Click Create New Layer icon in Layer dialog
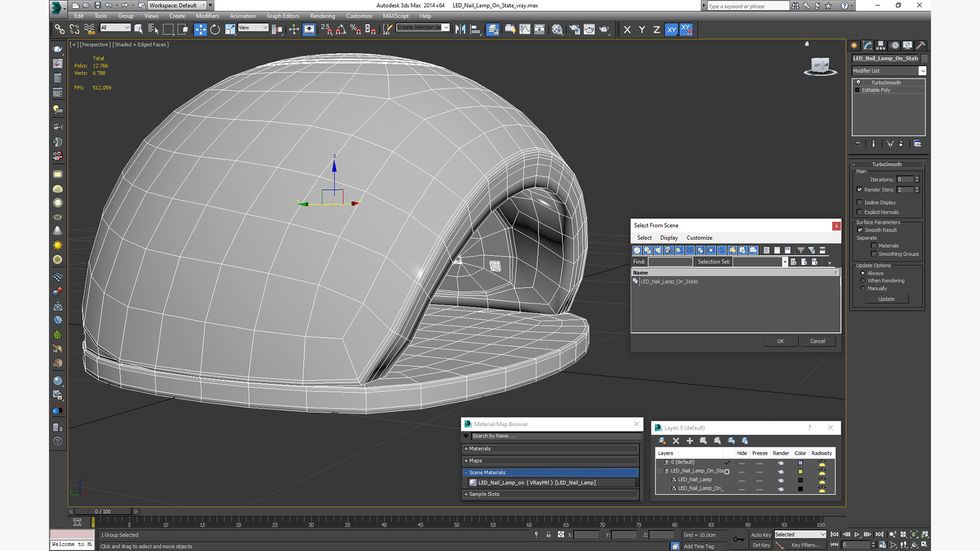980x551 pixels. tap(662, 441)
